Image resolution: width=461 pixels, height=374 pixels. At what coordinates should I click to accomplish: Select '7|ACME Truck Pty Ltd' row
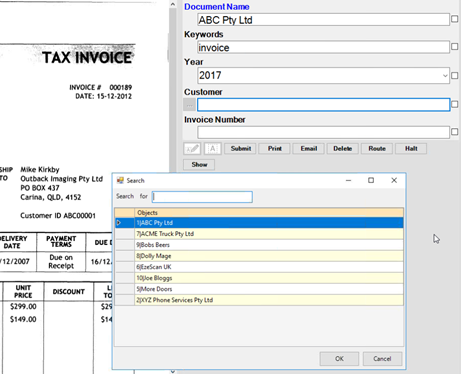click(269, 234)
